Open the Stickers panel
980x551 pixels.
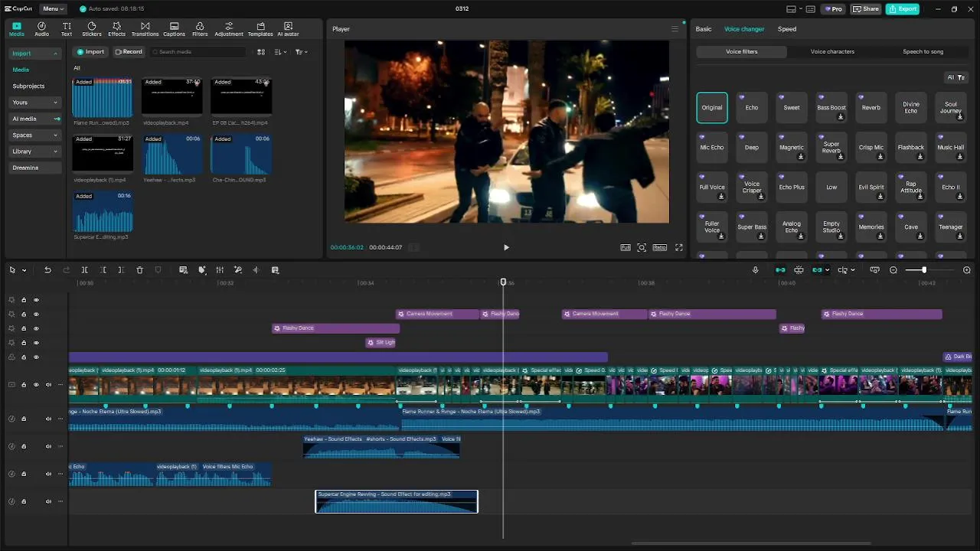pos(91,29)
